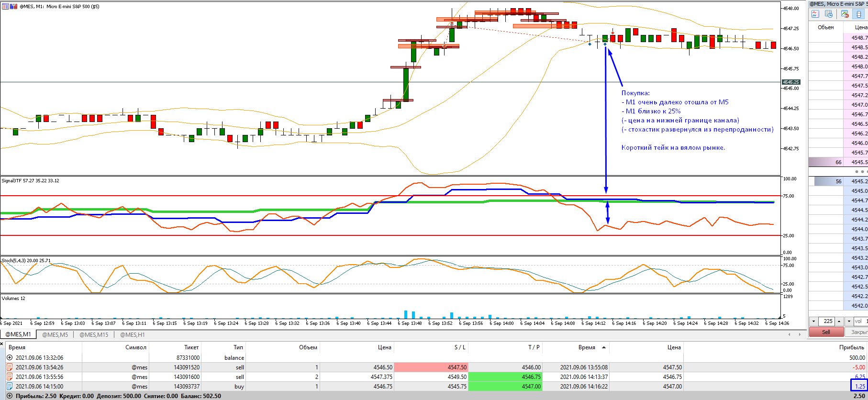
Task: Select the blue buy deal icon at 14:15:00
Action: click(10, 386)
